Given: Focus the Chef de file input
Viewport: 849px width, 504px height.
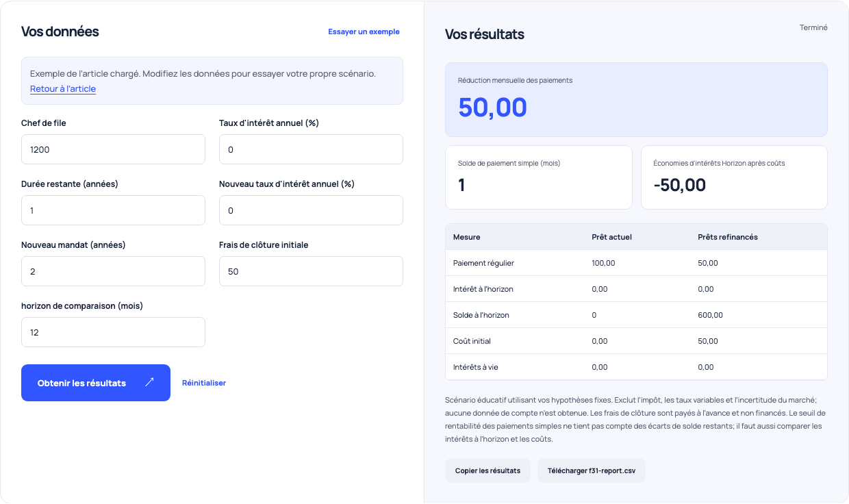Looking at the screenshot, I should (113, 149).
